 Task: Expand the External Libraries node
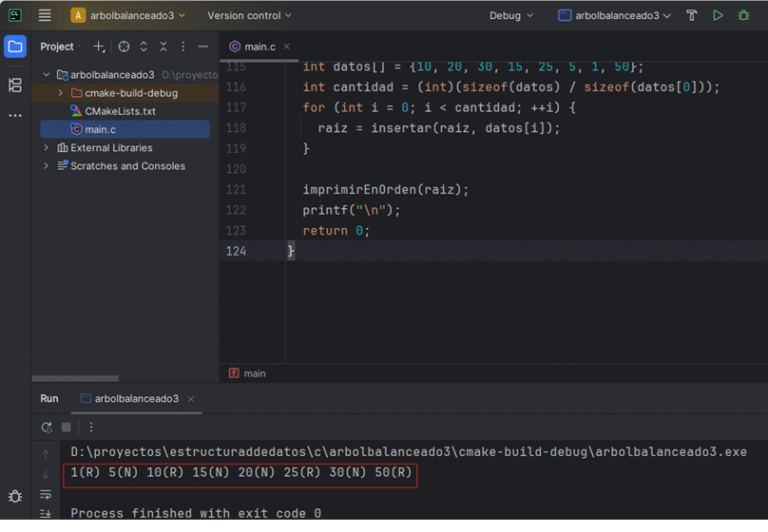click(47, 148)
